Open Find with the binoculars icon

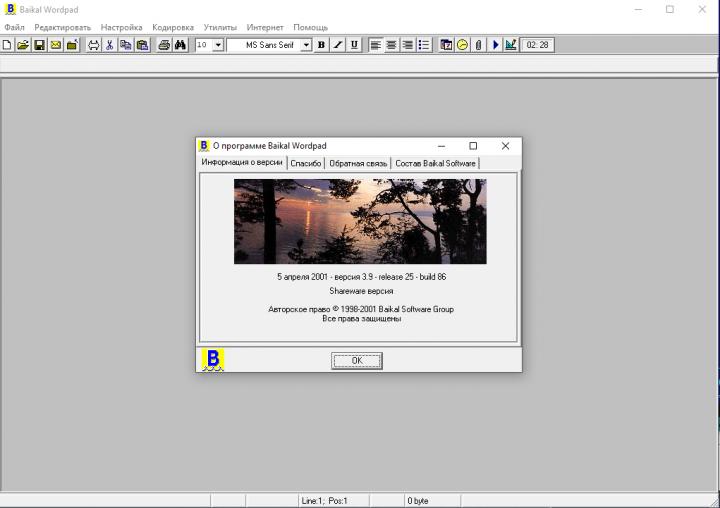(181, 45)
